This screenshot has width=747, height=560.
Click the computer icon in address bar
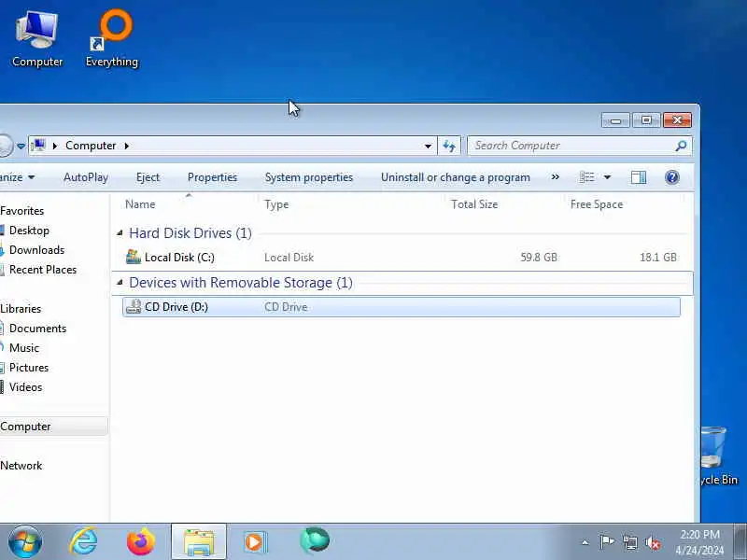(38, 146)
